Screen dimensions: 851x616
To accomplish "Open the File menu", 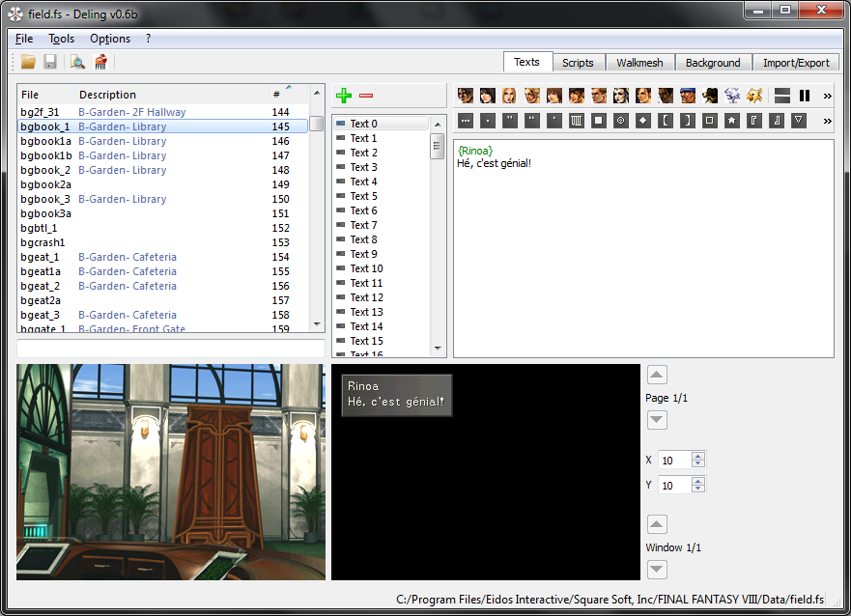I will (x=24, y=39).
